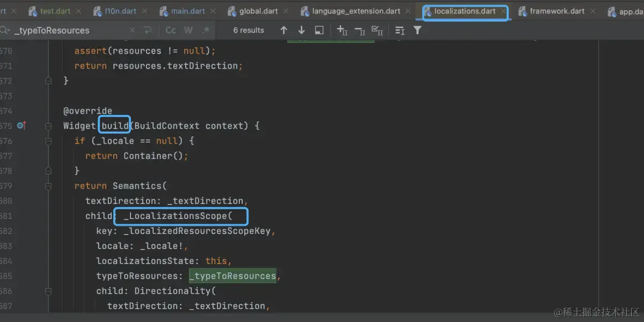Collapse fold marker at return Semantics( line
The image size is (644, 322).
click(48, 186)
